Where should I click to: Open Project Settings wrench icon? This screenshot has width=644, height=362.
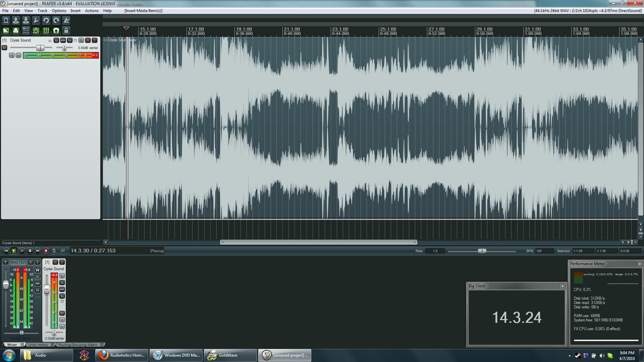coord(36,20)
